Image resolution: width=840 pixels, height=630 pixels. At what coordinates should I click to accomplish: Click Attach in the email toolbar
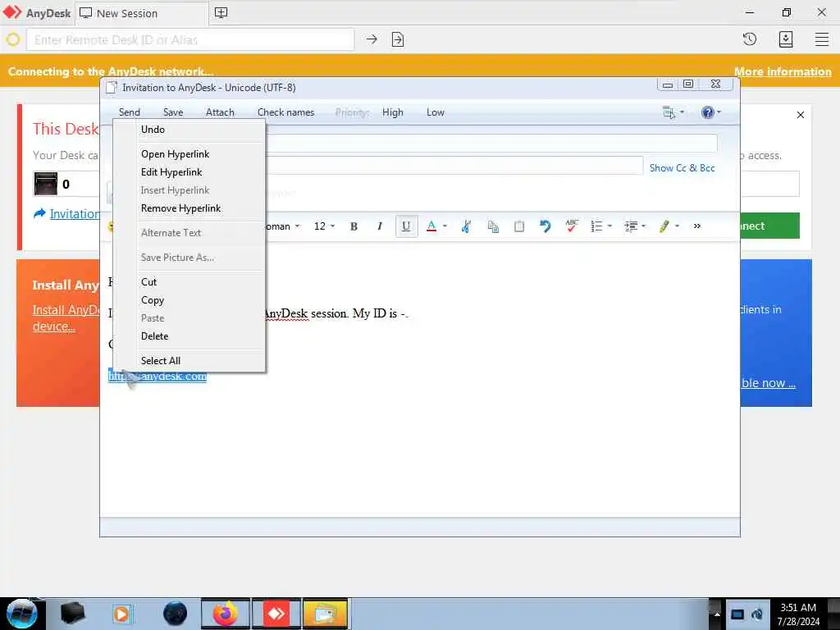pos(220,112)
